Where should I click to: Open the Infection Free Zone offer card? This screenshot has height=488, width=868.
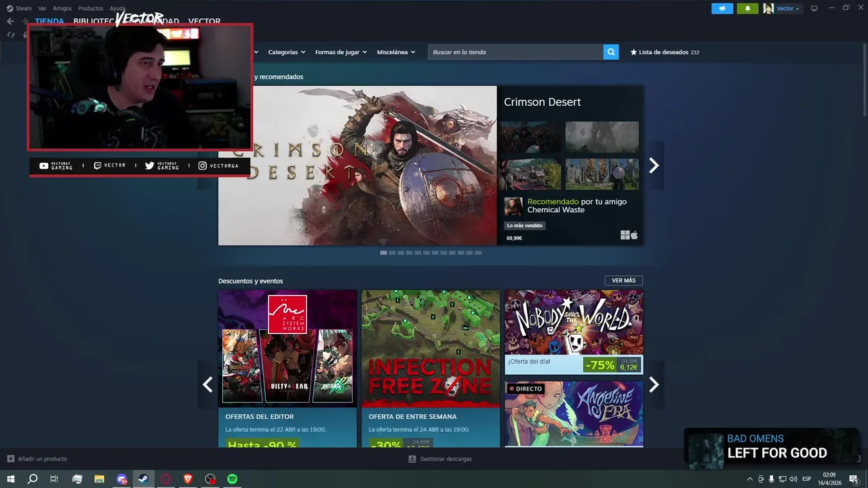[431, 369]
